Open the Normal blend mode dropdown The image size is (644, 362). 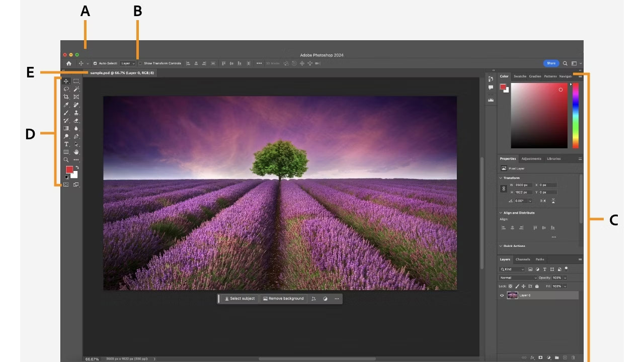coord(518,278)
